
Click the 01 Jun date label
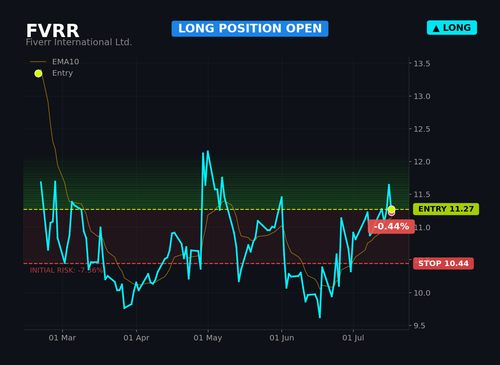(282, 338)
